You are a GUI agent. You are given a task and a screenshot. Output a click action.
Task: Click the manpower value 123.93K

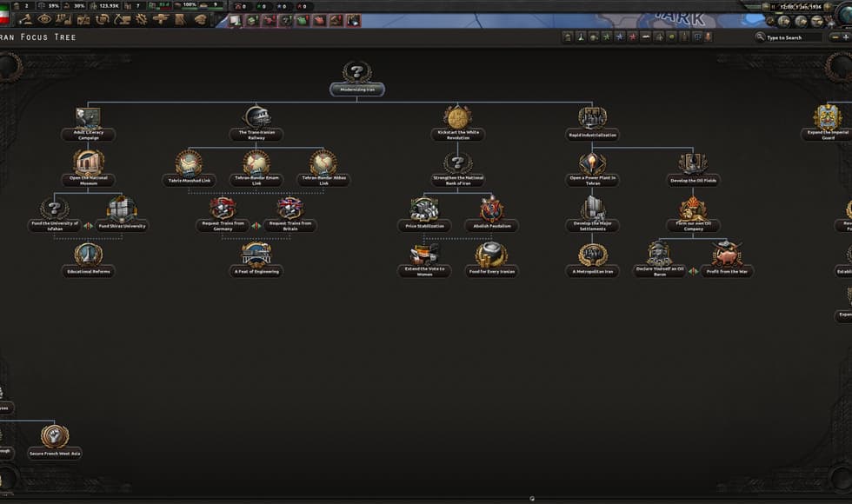[x=109, y=5]
